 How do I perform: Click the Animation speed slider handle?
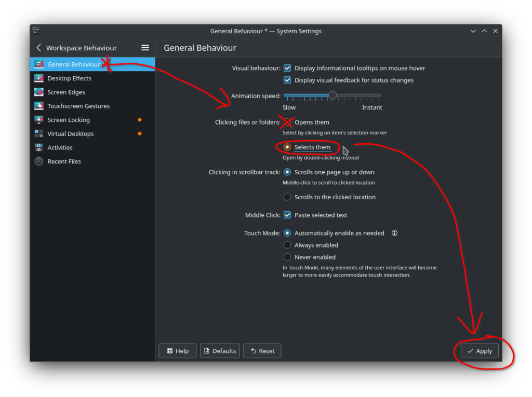click(332, 95)
